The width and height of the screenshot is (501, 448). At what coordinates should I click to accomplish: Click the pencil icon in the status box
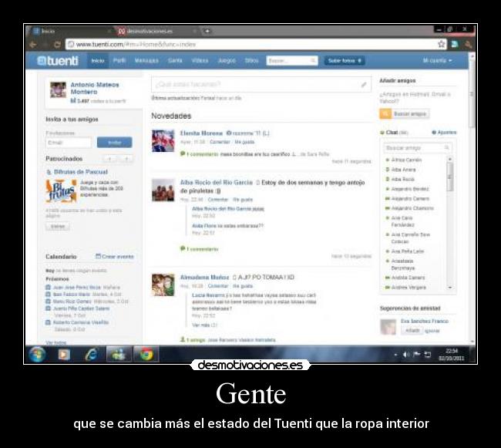(x=364, y=85)
